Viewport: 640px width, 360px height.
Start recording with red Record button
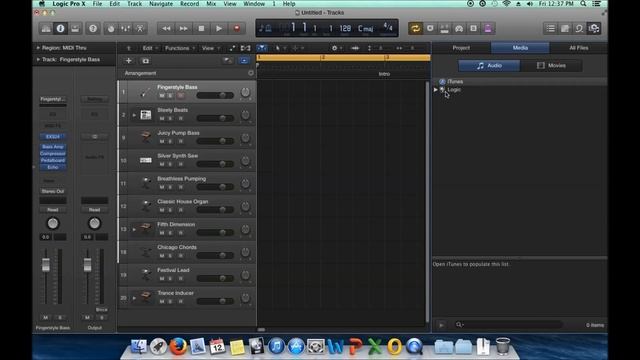pyautogui.click(x=236, y=28)
